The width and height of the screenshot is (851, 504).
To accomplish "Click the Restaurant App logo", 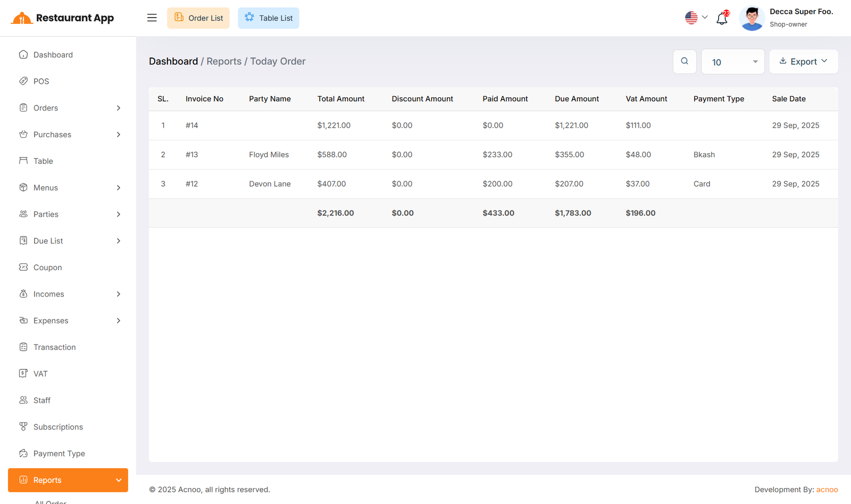I will pos(62,18).
